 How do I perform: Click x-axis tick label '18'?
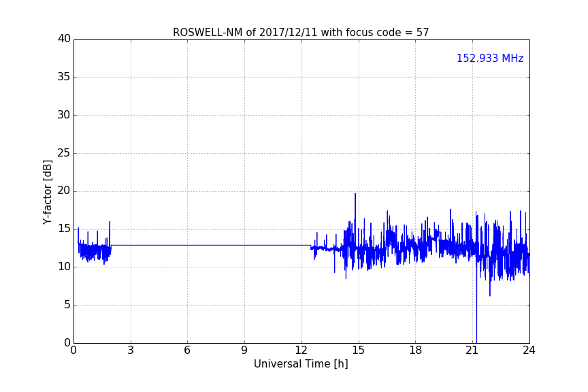[x=416, y=350]
